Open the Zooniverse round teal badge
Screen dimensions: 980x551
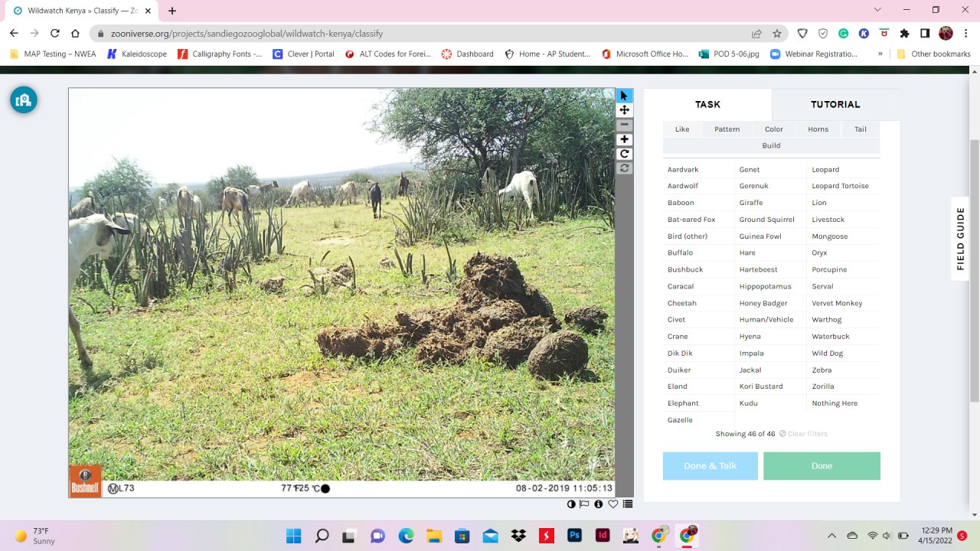[x=24, y=99]
